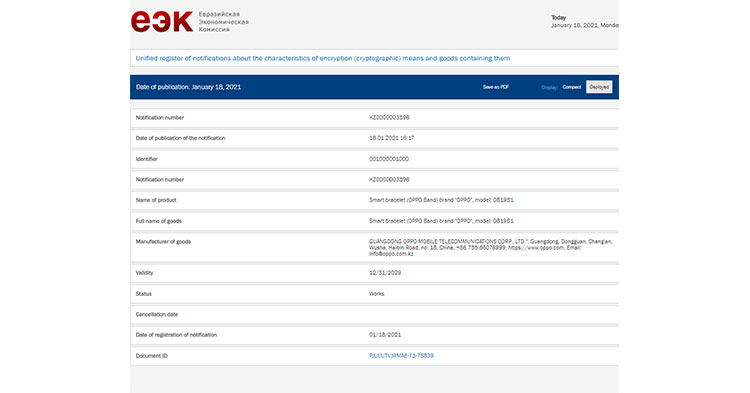Select the Works status value

point(376,294)
